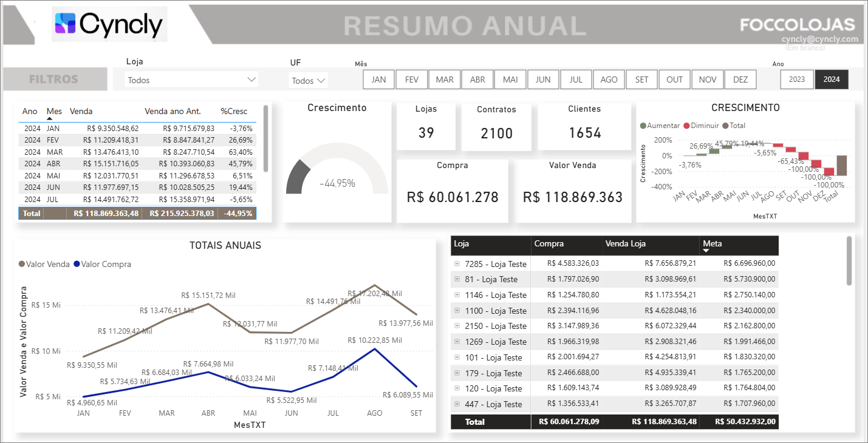This screenshot has height=443, width=868.
Task: Click the Crescimento gauge arc
Action: [x=298, y=176]
